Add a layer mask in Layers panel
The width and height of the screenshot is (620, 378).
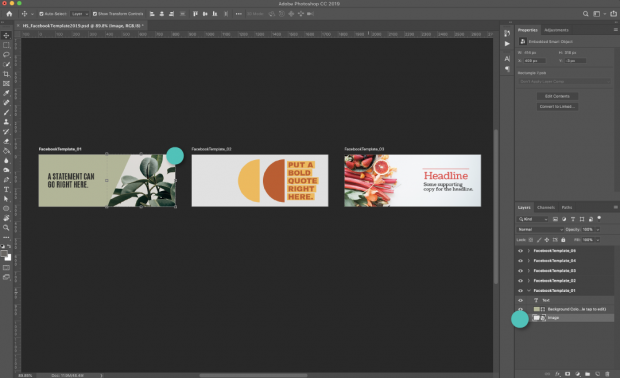tap(567, 374)
